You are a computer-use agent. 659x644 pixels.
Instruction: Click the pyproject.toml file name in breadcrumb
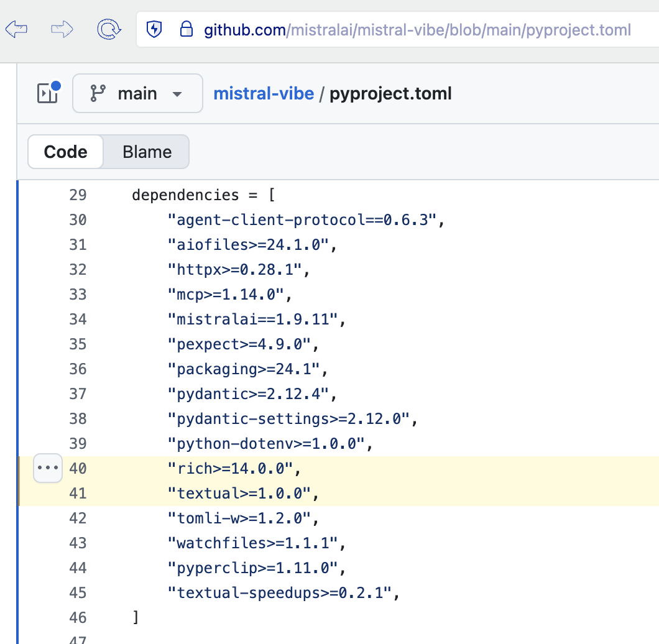pyautogui.click(x=390, y=93)
